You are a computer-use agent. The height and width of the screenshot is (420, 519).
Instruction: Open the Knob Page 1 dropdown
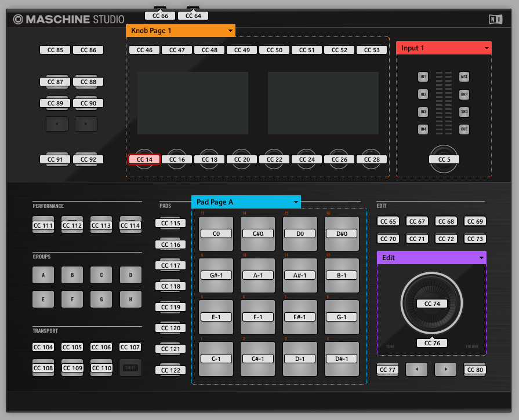pyautogui.click(x=180, y=30)
